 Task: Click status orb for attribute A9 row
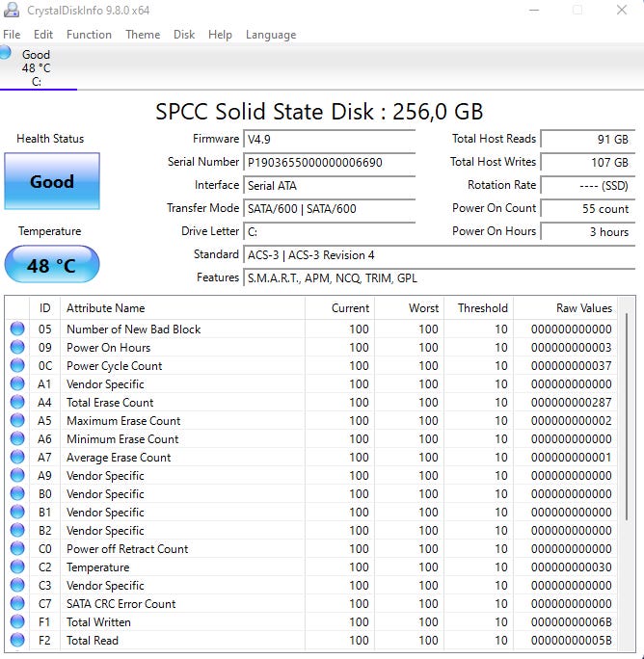[17, 475]
